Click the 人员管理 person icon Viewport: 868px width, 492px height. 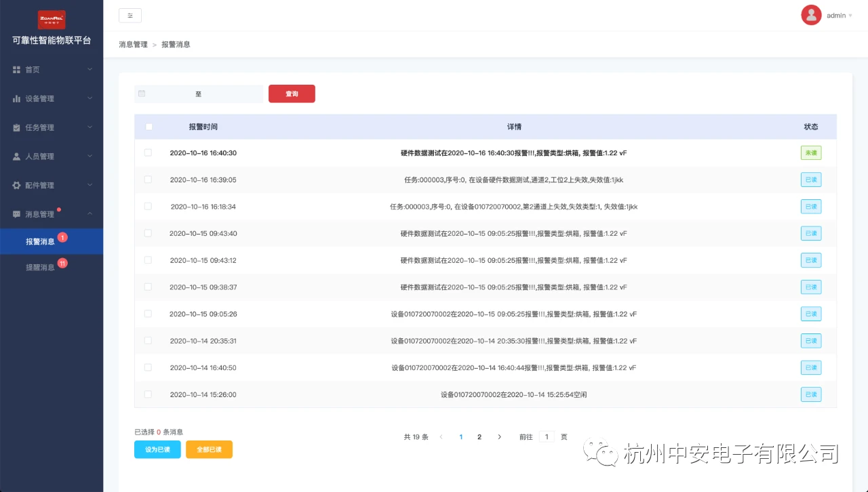tap(17, 157)
